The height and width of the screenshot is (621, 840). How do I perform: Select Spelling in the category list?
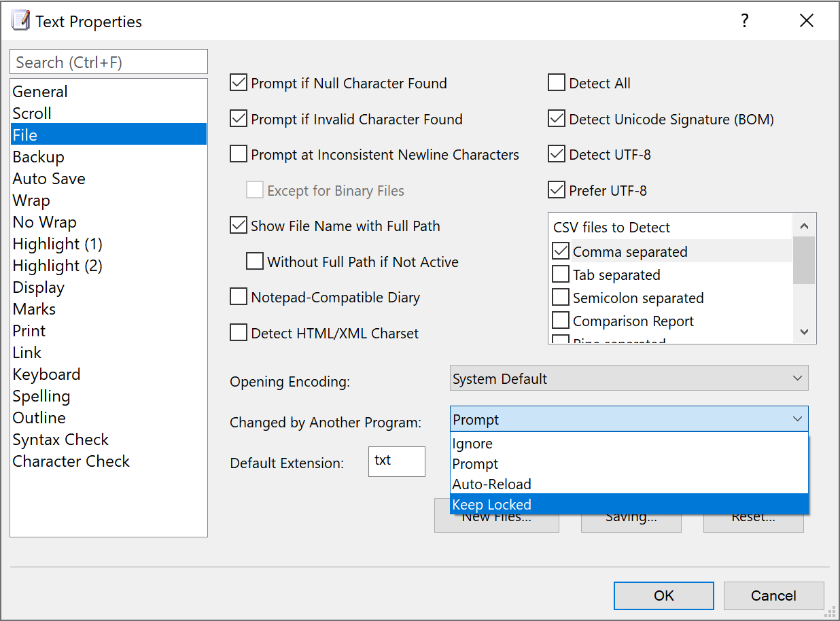click(x=109, y=396)
